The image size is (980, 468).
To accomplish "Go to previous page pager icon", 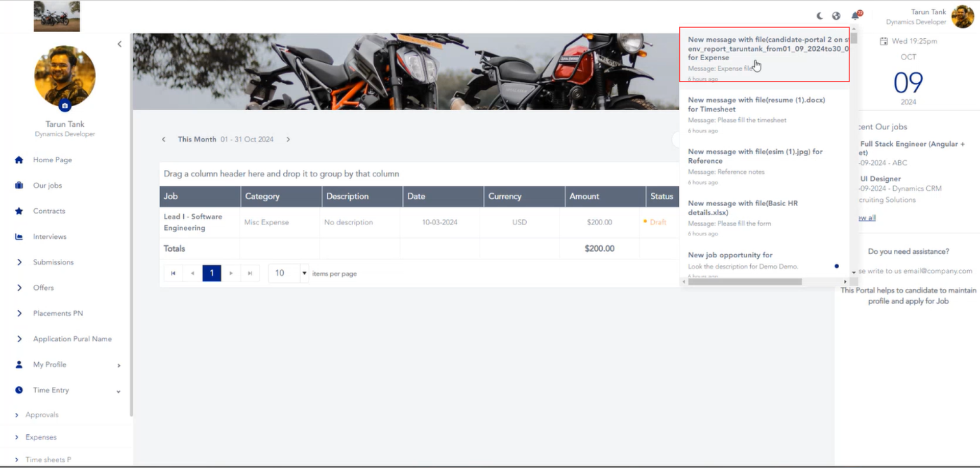I will (192, 274).
